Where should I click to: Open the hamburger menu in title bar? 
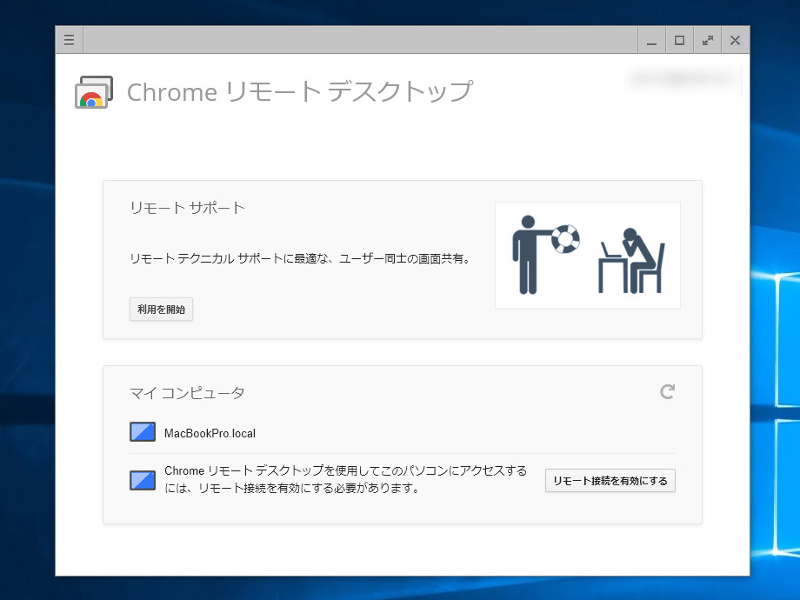(x=69, y=40)
